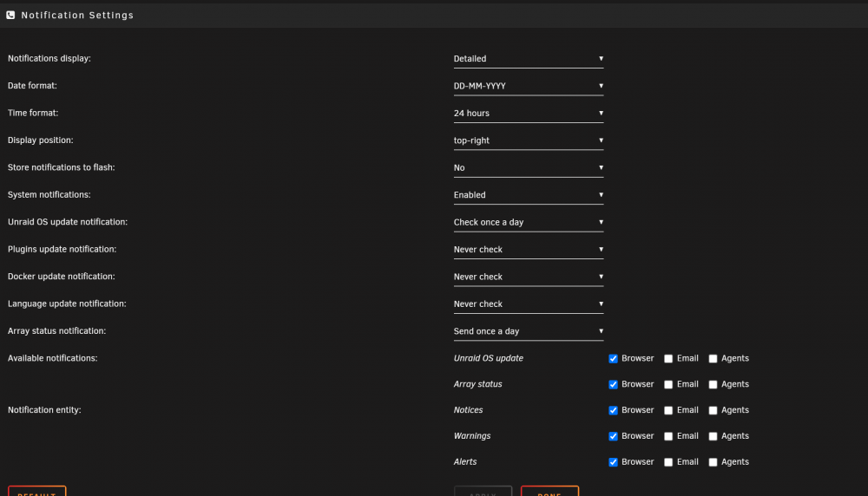This screenshot has width=868, height=496.
Task: Click the System notifications label
Action: pyautogui.click(x=49, y=194)
